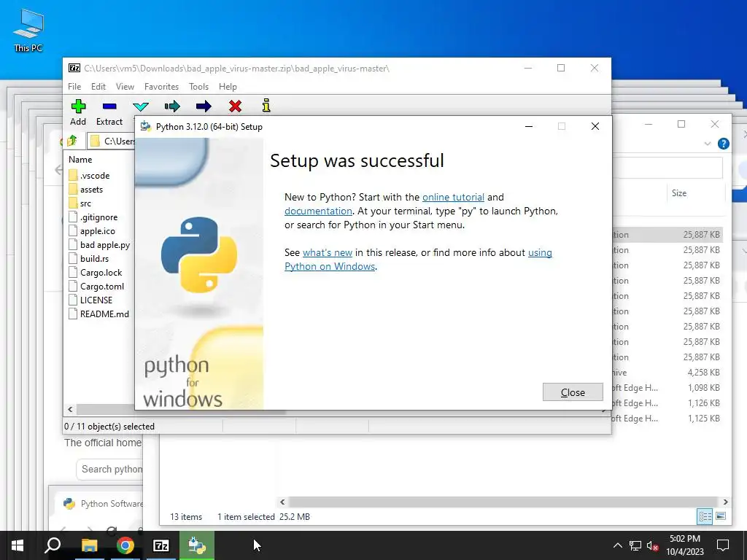The image size is (747, 560).
Task: Open the notification center icon
Action: [x=723, y=545]
